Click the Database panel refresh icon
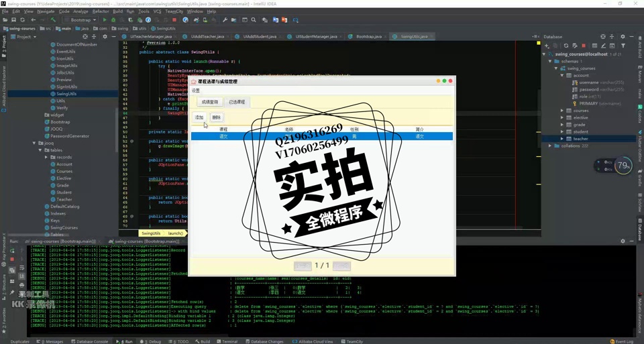The height and width of the screenshot is (344, 644). click(566, 46)
